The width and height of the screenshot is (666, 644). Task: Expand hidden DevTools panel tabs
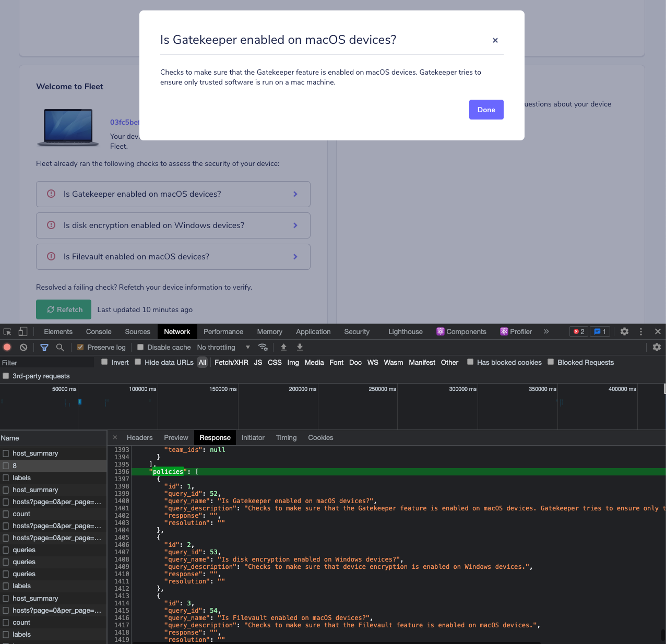tap(546, 331)
